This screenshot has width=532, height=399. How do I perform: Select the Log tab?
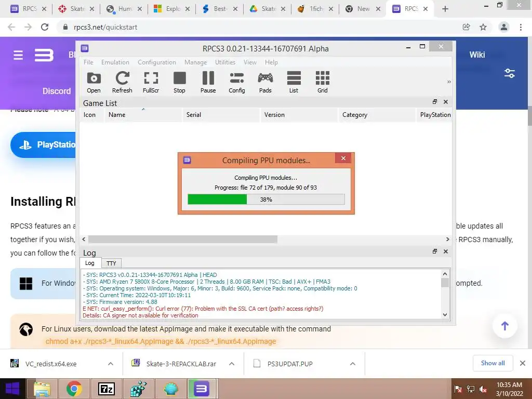[x=90, y=263]
